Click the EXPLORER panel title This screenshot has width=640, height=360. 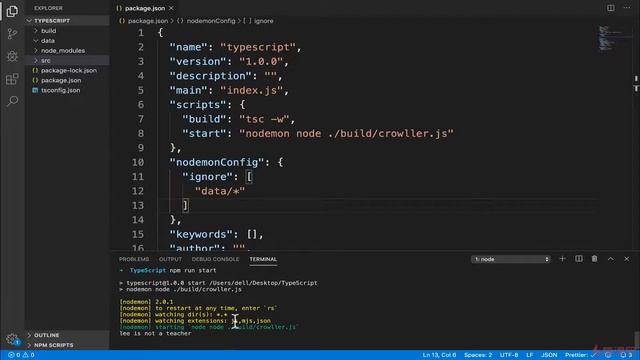(49, 8)
